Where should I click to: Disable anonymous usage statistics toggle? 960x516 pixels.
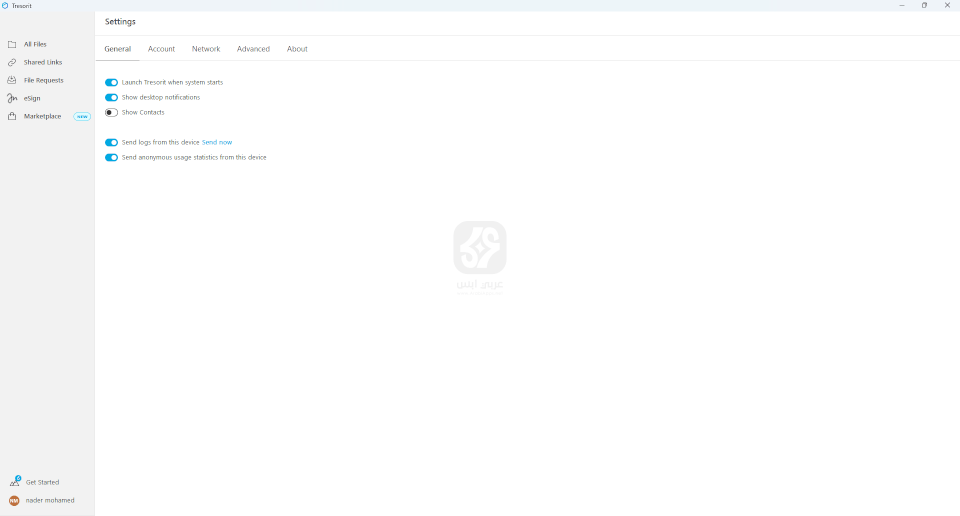click(x=111, y=157)
